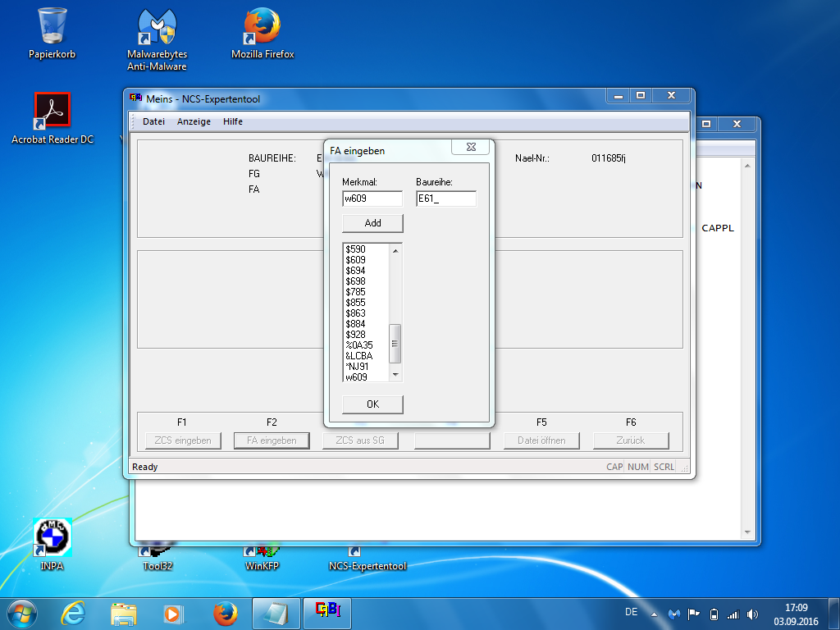Select %0A35 list entry
The image size is (840, 630).
pyautogui.click(x=367, y=345)
